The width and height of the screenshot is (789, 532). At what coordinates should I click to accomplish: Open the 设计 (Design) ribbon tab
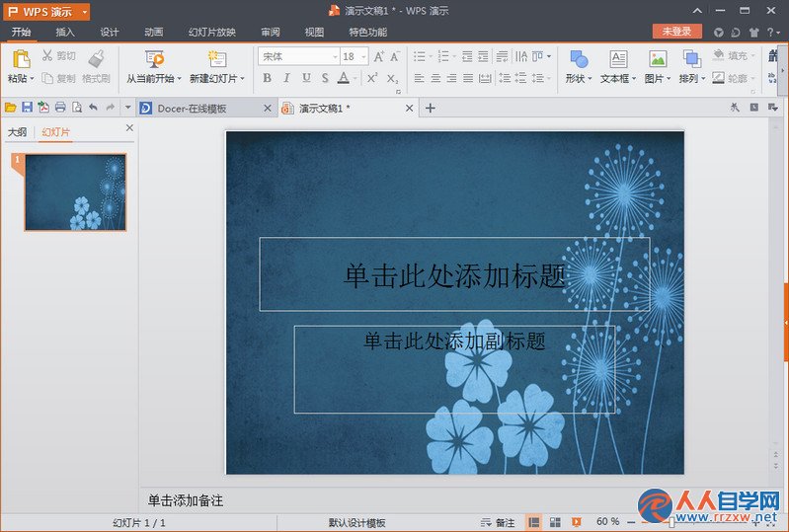click(x=110, y=33)
